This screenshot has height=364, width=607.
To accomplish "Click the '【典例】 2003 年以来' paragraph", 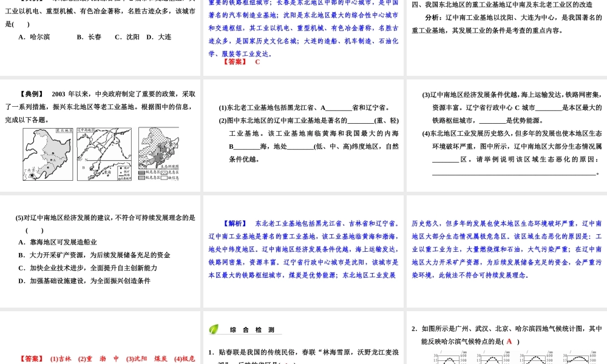I will [x=100, y=107].
